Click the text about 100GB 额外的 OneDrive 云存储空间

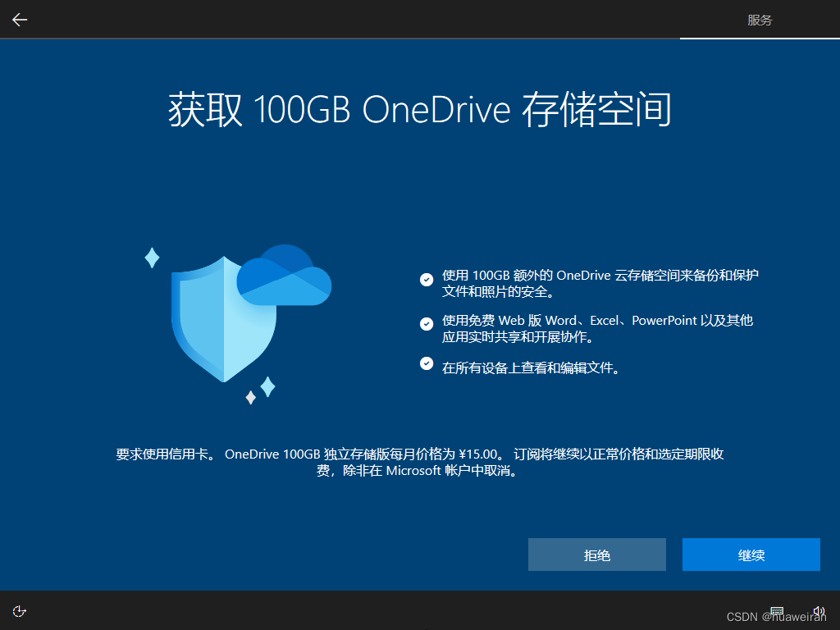pyautogui.click(x=600, y=283)
